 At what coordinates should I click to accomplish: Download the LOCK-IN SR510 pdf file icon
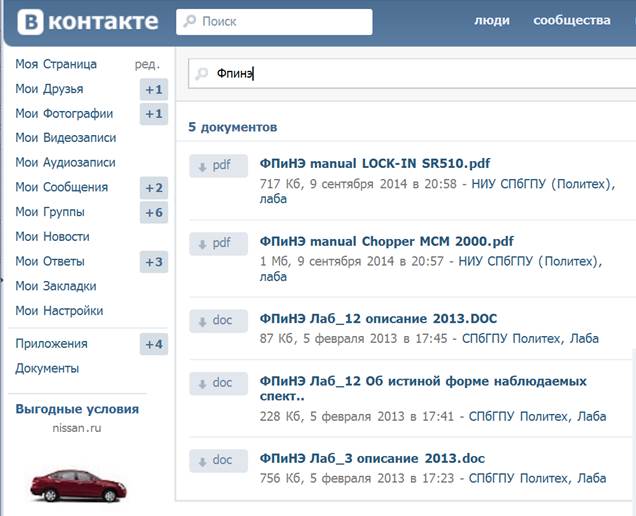point(219,166)
